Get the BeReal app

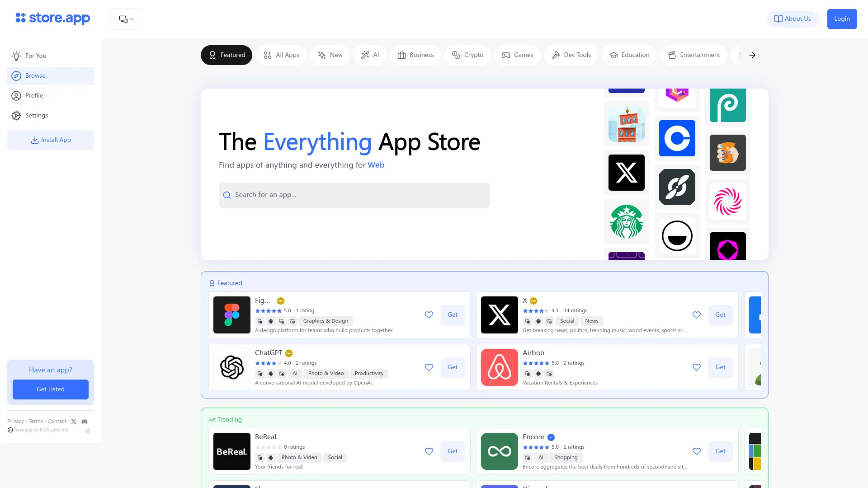coord(453,451)
